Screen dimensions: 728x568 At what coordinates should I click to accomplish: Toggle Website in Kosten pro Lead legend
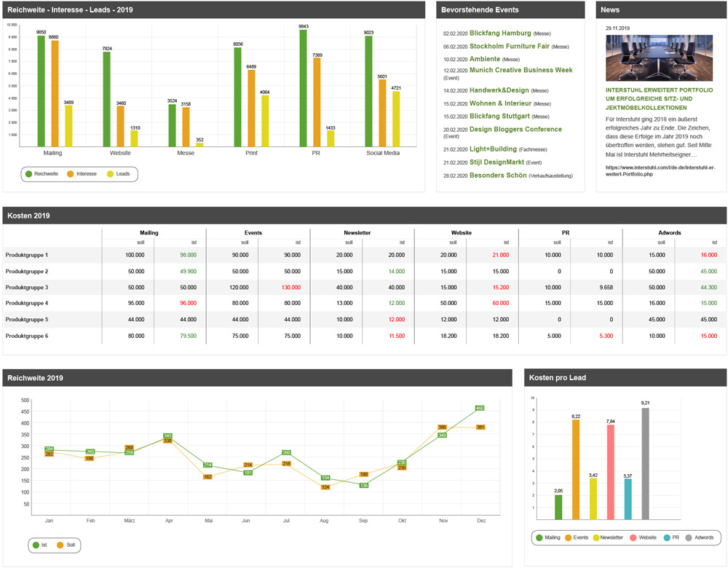click(x=643, y=537)
